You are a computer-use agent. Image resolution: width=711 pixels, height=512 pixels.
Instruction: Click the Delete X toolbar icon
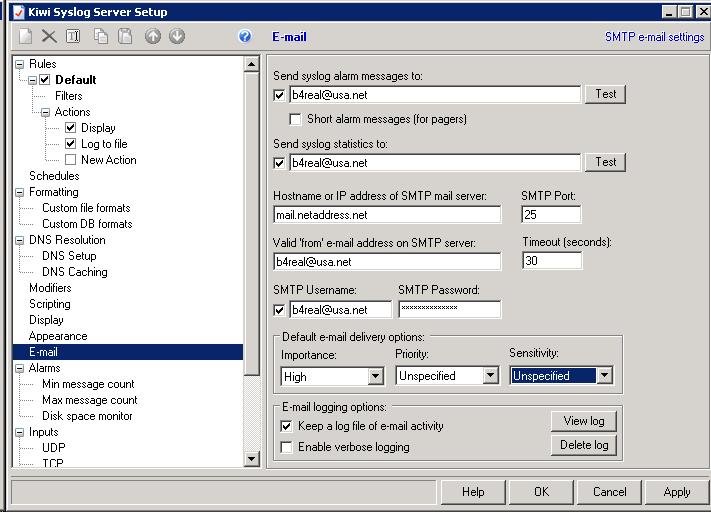pyautogui.click(x=49, y=36)
